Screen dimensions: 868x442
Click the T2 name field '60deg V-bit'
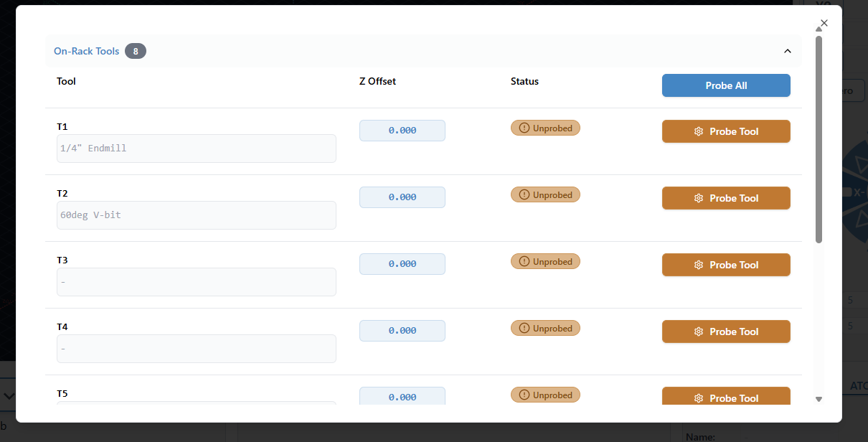click(x=196, y=215)
